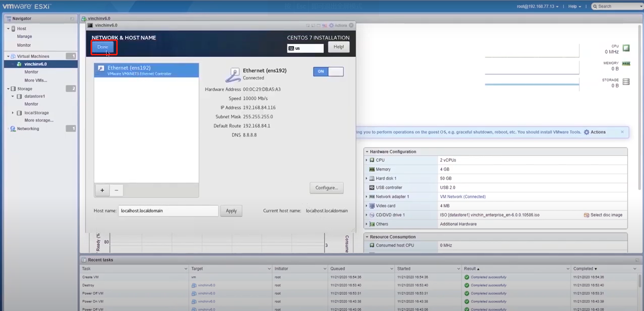Open console window Actions gear menu
Screen dimensions: 644x311
338,25
